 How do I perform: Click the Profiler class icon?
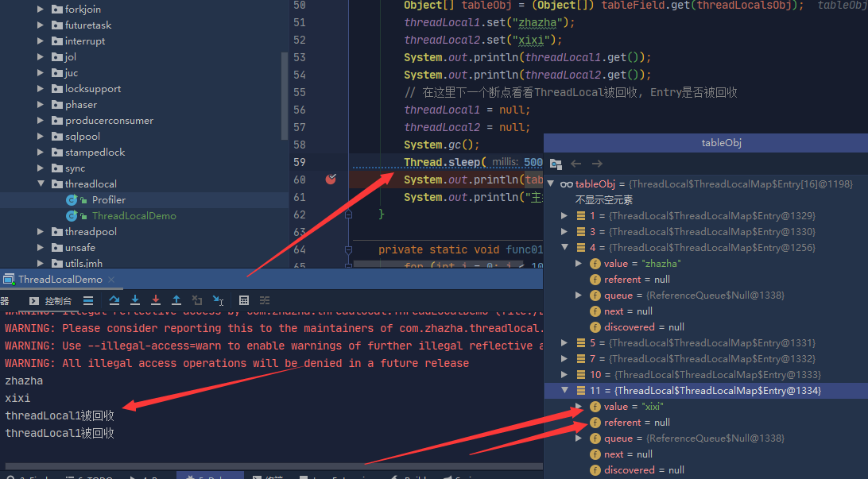72,199
